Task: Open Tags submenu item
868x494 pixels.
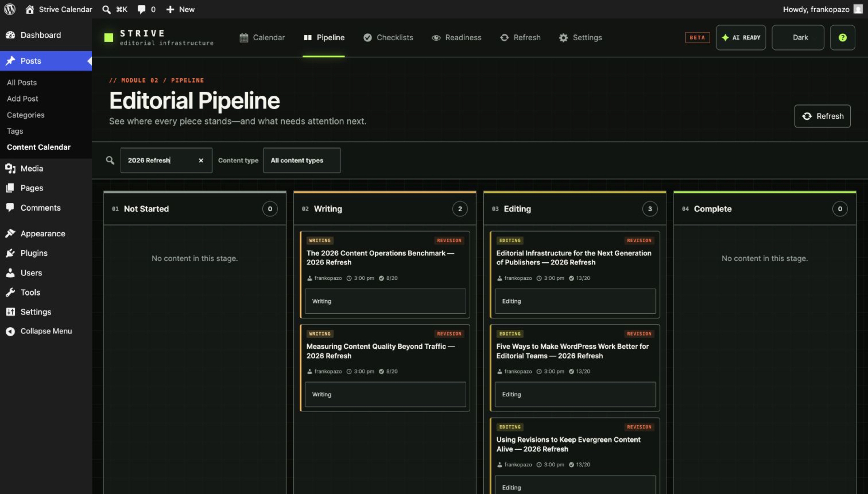Action: [x=15, y=131]
